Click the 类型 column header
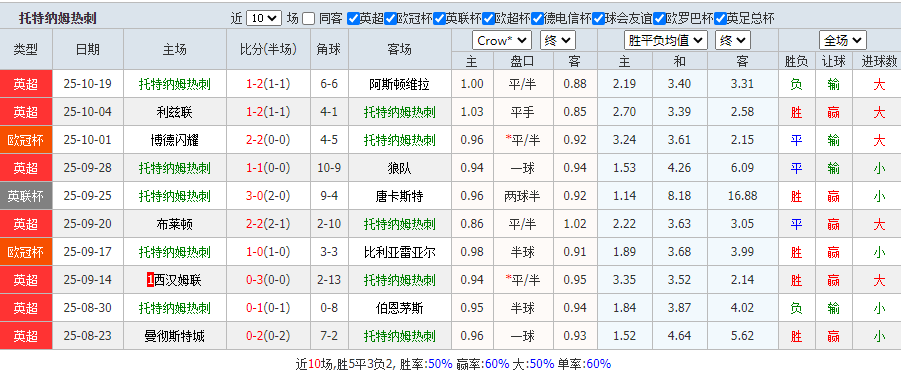 tap(26, 49)
